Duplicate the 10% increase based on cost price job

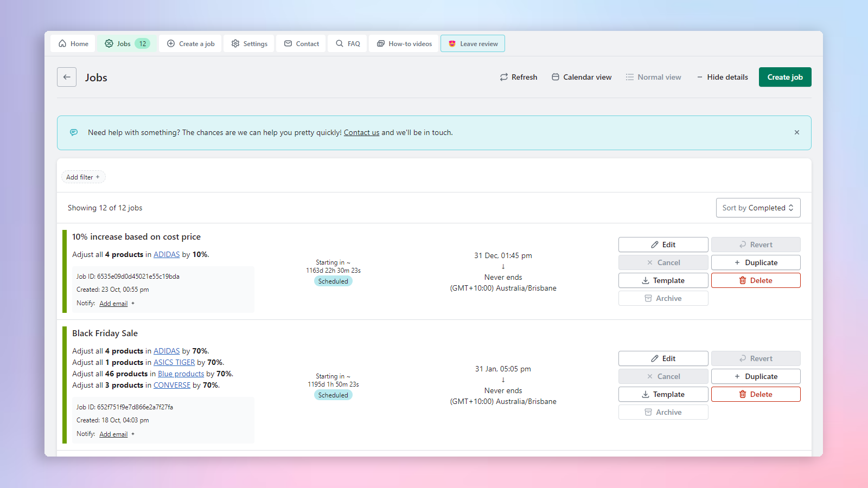[756, 262]
